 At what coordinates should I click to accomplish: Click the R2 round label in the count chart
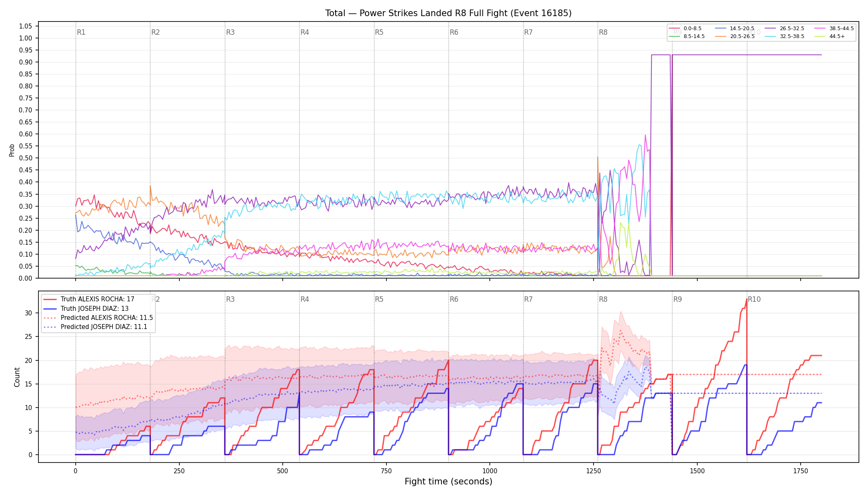click(155, 299)
